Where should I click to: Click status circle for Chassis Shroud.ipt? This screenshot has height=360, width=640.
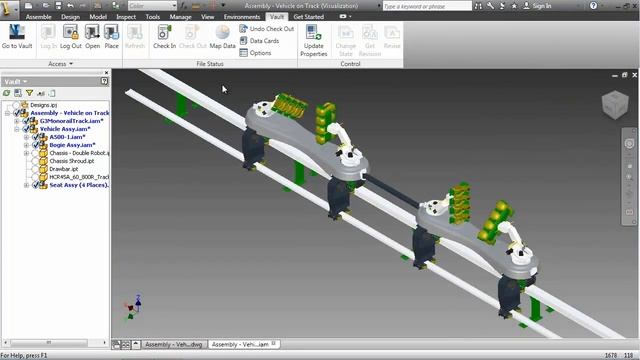[35, 161]
